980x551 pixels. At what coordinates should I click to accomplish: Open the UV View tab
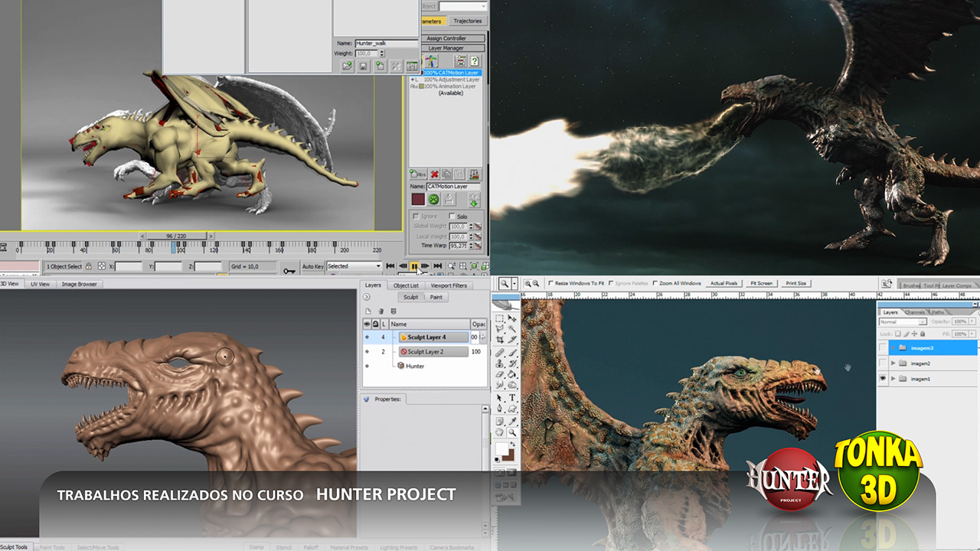point(39,284)
